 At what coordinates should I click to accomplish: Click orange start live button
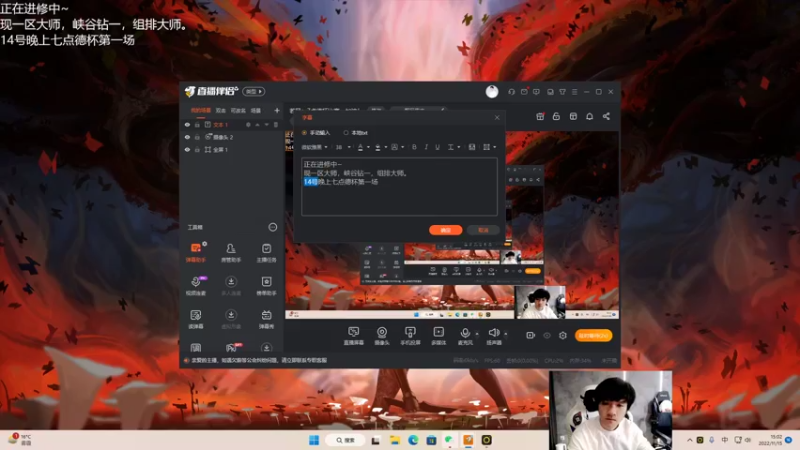click(x=593, y=335)
